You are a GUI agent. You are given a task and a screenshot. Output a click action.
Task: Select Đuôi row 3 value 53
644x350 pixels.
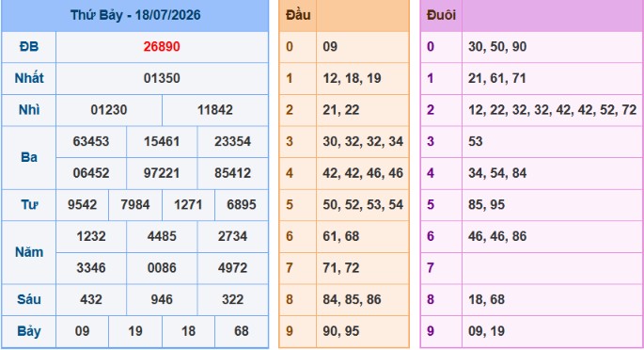[x=475, y=141]
